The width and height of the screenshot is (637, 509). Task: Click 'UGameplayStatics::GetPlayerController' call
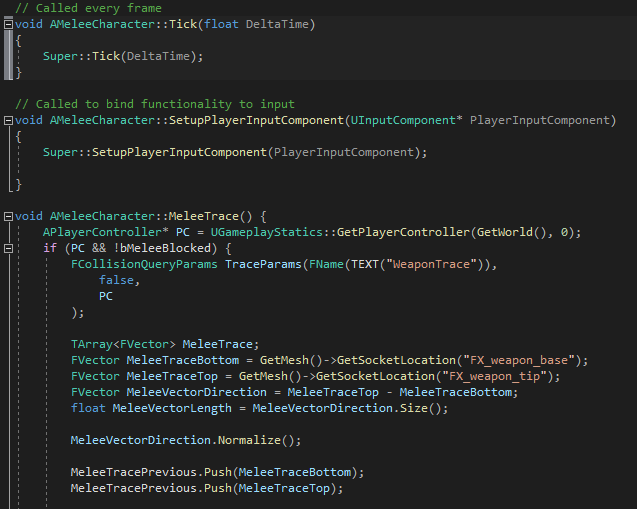[340, 232]
